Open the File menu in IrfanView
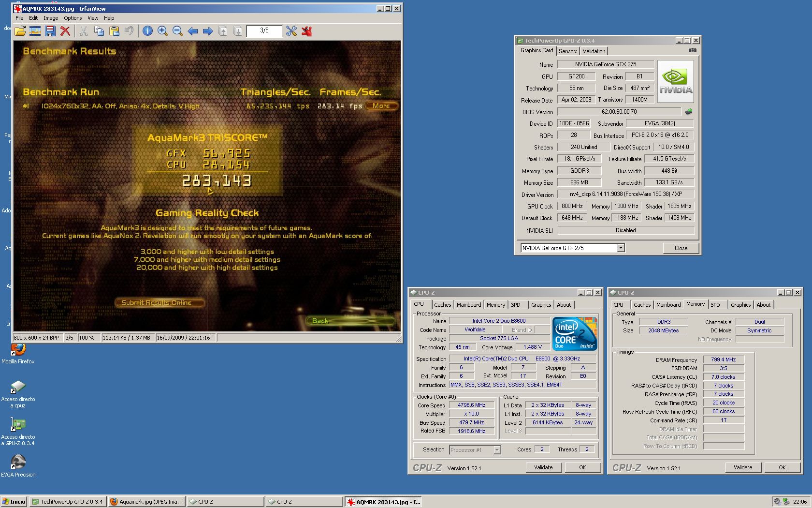The width and height of the screenshot is (812, 508). [x=19, y=18]
